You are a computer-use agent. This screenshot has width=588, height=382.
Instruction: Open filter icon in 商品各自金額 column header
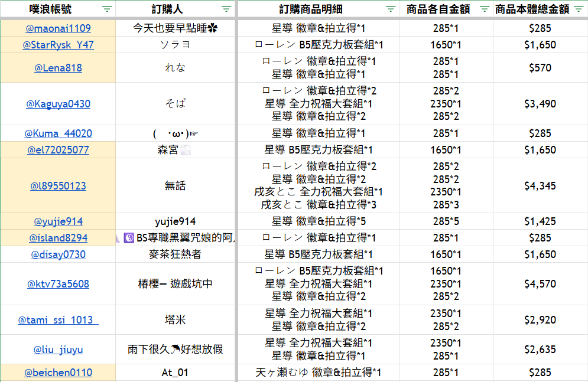(x=484, y=9)
